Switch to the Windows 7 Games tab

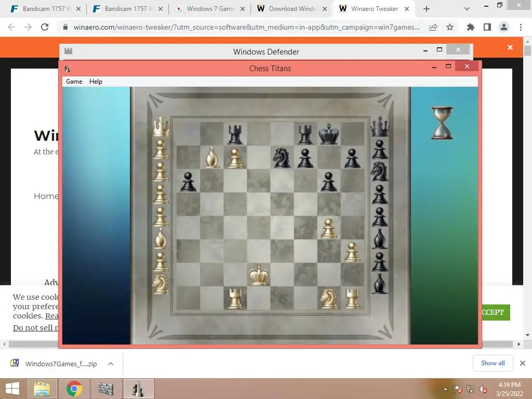tap(210, 9)
